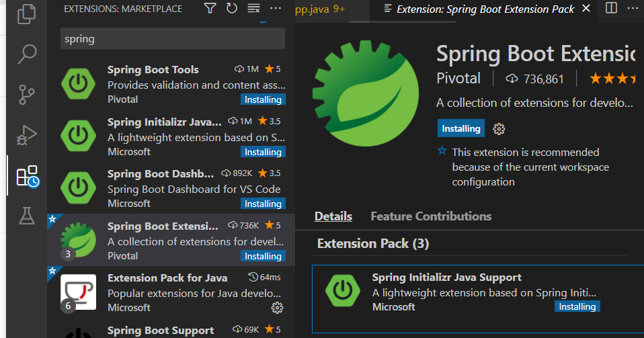Refresh the extensions marketplace list
Viewport: 644px width, 338px height.
(232, 8)
